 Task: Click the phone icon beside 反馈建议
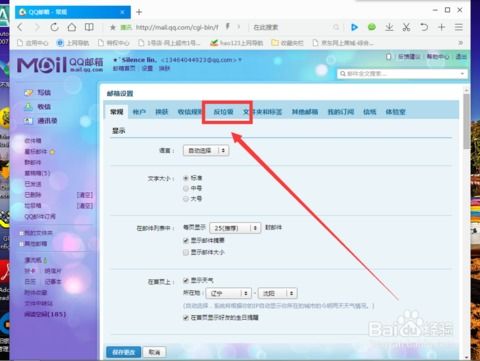click(x=388, y=57)
